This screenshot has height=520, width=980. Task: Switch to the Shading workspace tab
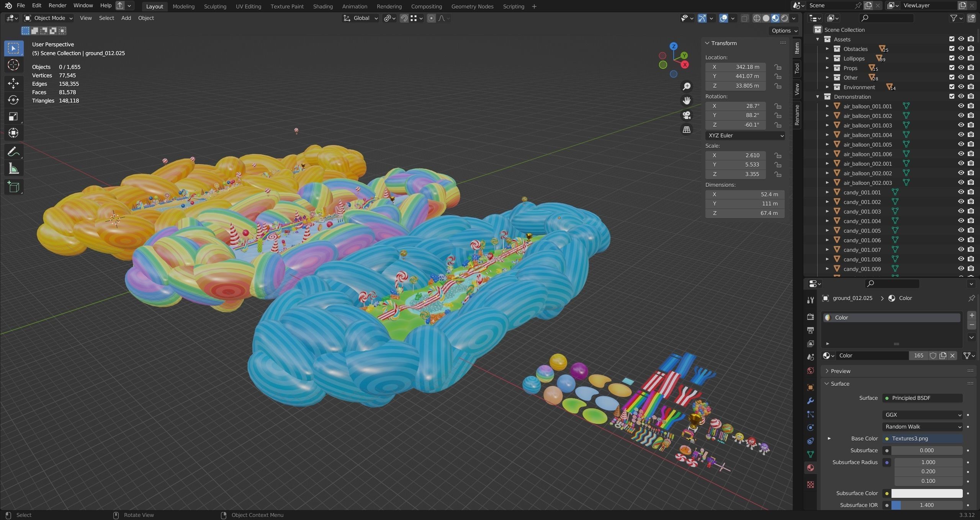pyautogui.click(x=323, y=6)
